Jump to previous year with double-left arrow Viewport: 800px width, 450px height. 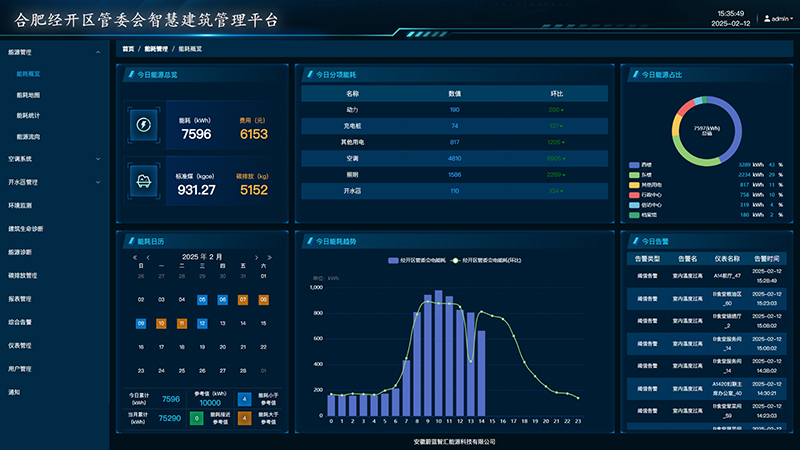click(x=136, y=257)
